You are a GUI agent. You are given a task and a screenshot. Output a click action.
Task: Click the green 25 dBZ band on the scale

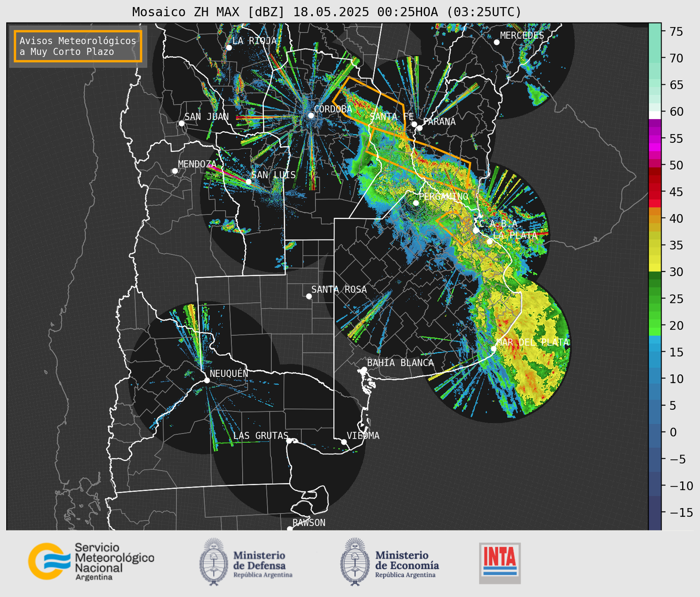655,298
